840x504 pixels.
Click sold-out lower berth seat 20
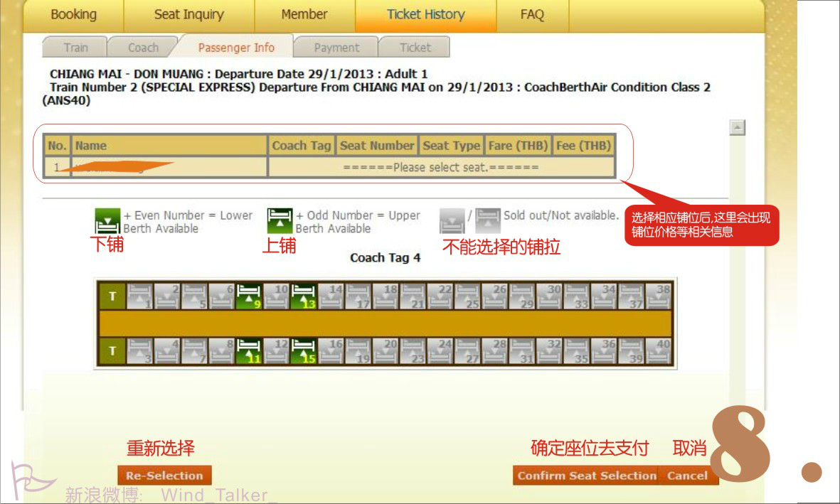pyautogui.click(x=386, y=351)
